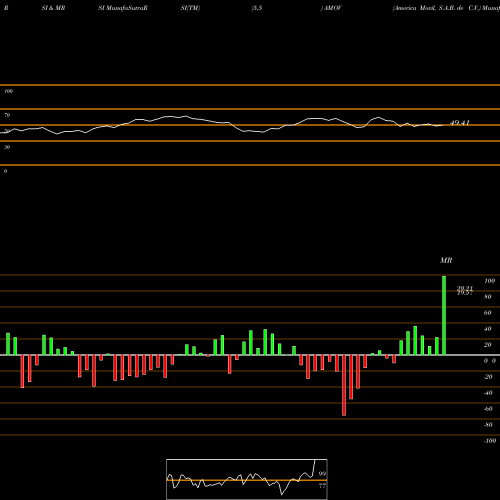Click the -80 label on MR axis
The height and width of the screenshot is (500, 500).
pos(488,425)
